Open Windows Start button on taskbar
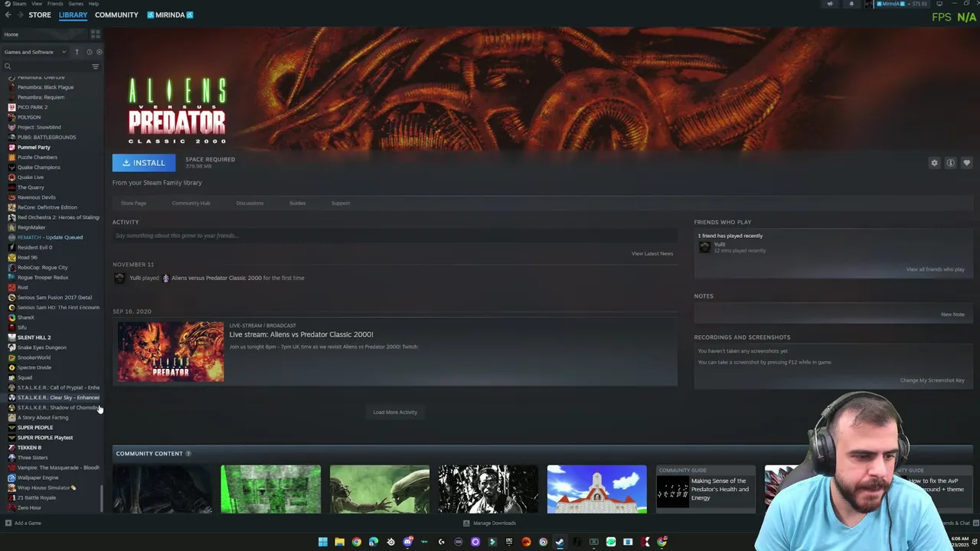The image size is (980, 551). 322,542
